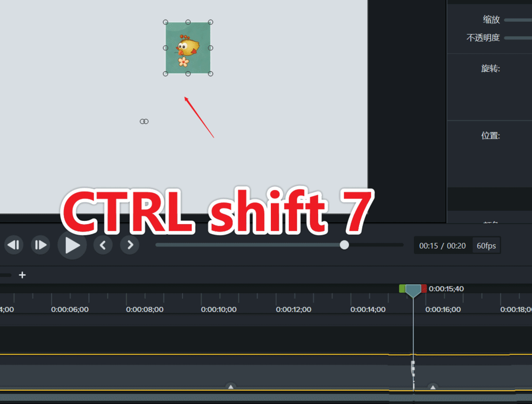Screen dimensions: 532x404
Task: Click the right-middle handle of the bird image
Action: point(210,48)
